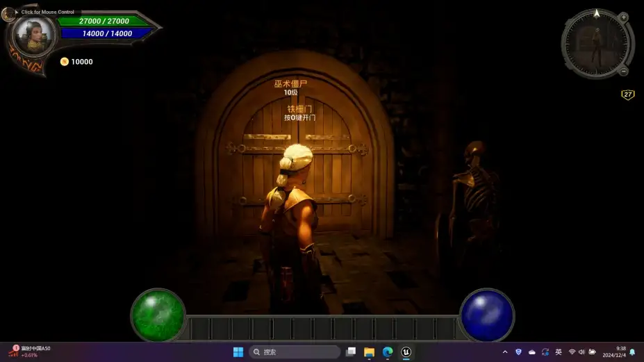This screenshot has width=644, height=362.
Task: Open the circular minimap view
Action: [x=596, y=44]
